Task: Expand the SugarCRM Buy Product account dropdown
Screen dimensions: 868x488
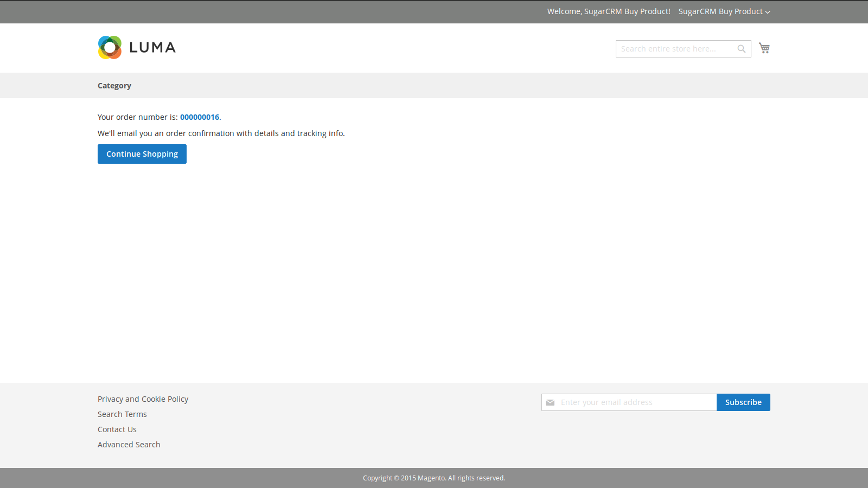Action: 724,11
